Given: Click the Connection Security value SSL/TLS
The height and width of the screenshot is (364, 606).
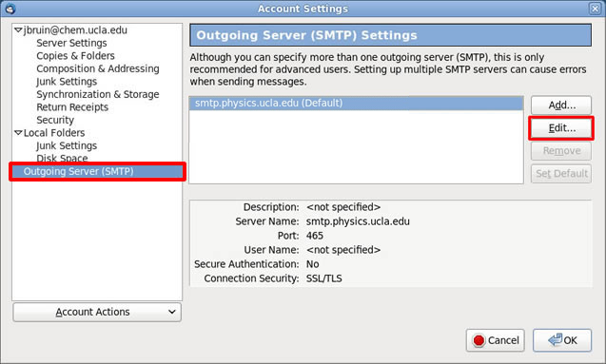Looking at the screenshot, I should click(323, 278).
